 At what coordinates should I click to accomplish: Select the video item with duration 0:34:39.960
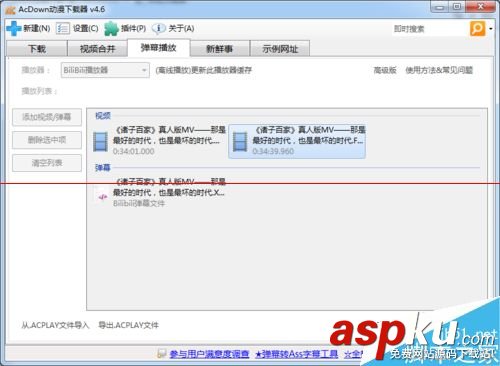pyautogui.click(x=297, y=140)
